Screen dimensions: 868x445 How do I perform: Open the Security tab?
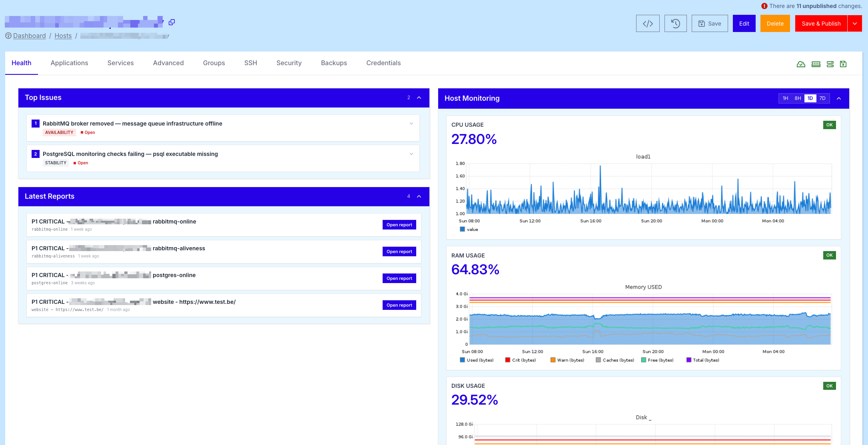(x=289, y=63)
